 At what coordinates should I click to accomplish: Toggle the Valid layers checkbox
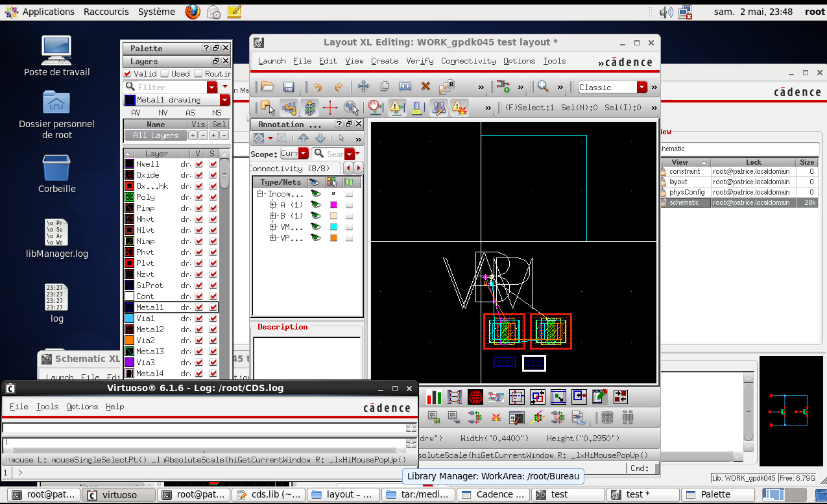point(128,74)
